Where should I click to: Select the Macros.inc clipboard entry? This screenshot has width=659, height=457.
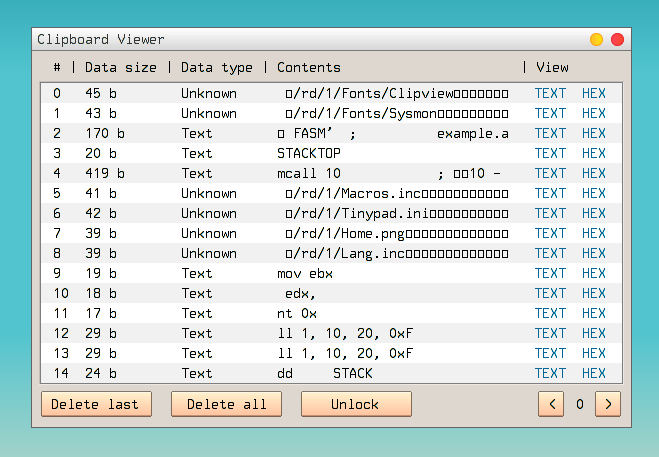tap(392, 193)
